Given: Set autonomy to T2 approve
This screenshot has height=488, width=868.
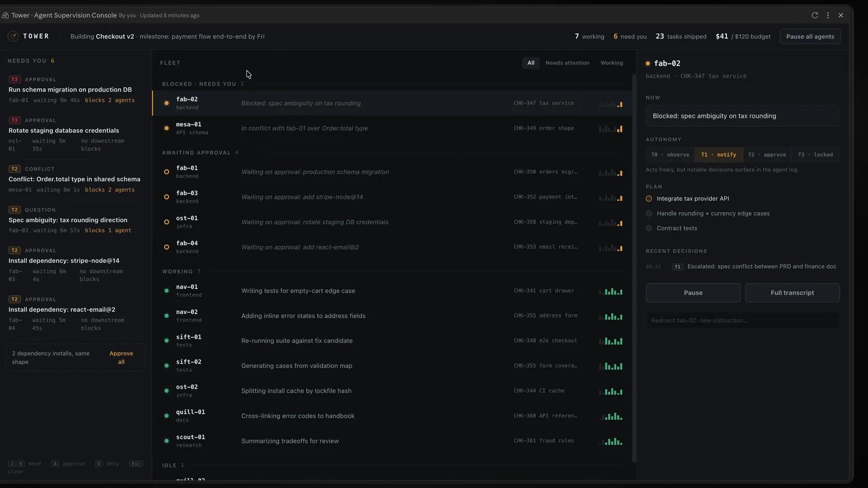Looking at the screenshot, I should pyautogui.click(x=767, y=155).
